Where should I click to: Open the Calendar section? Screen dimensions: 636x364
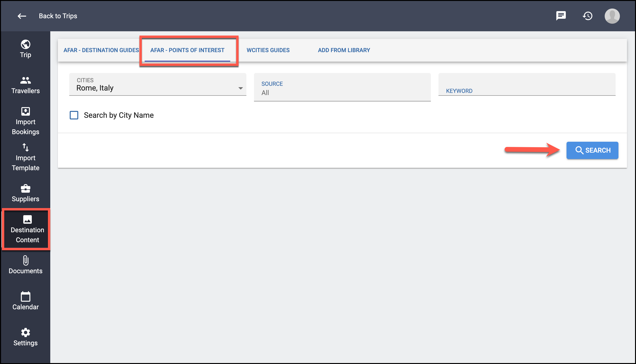pyautogui.click(x=26, y=301)
